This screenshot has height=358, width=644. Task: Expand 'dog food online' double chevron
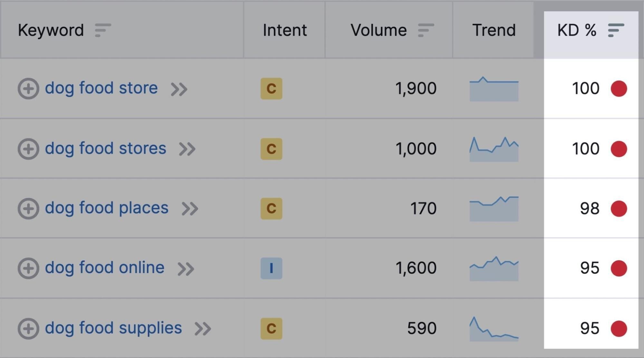pos(186,269)
